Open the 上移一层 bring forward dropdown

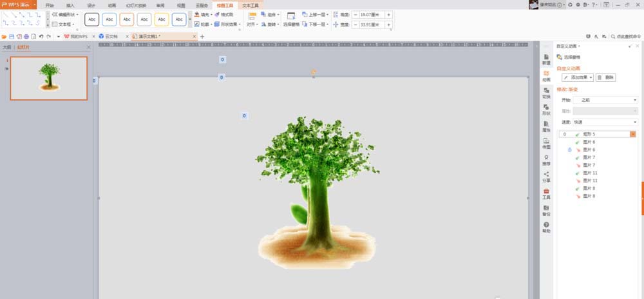coord(327,14)
